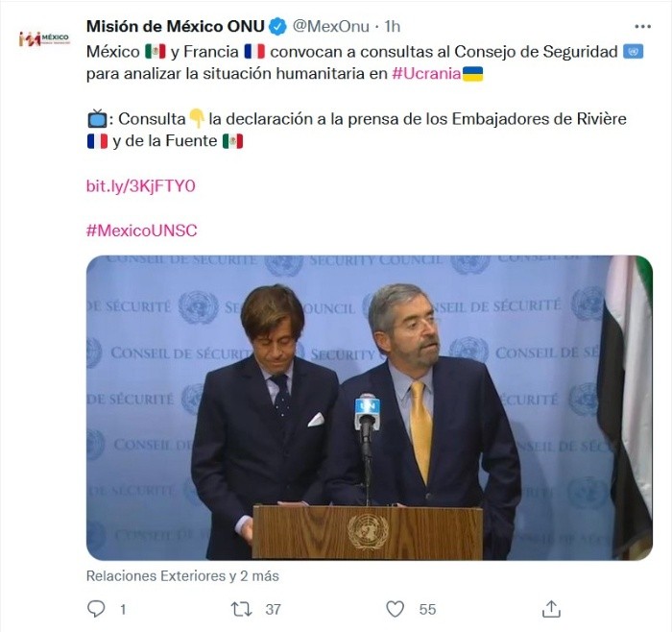Open the share icon menu
Image resolution: width=672 pixels, height=632 pixels.
(x=551, y=608)
